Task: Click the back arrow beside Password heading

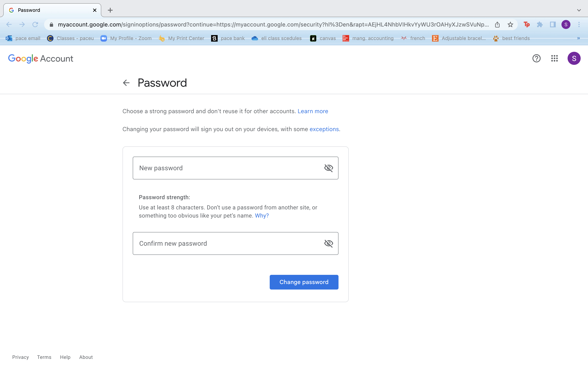Action: pyautogui.click(x=126, y=83)
